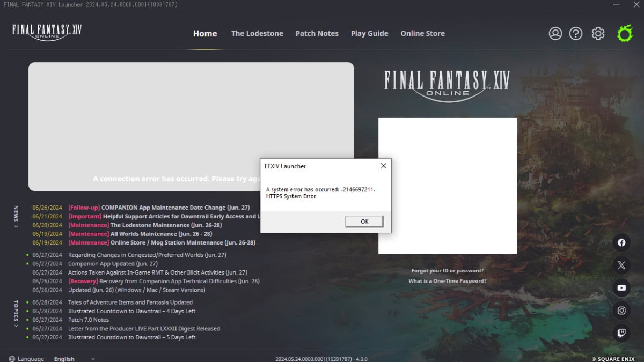This screenshot has width=644, height=362.
Task: Open the X social link
Action: point(621,265)
